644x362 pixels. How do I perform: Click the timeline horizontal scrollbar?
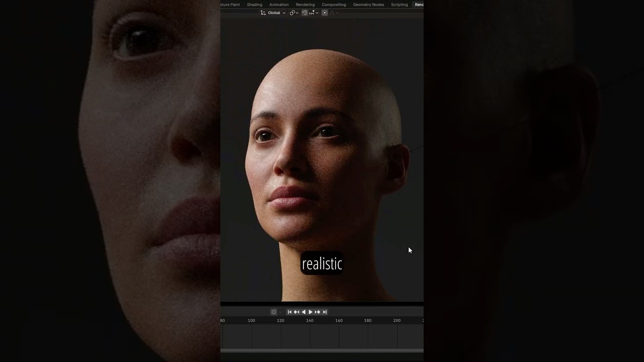[322, 350]
